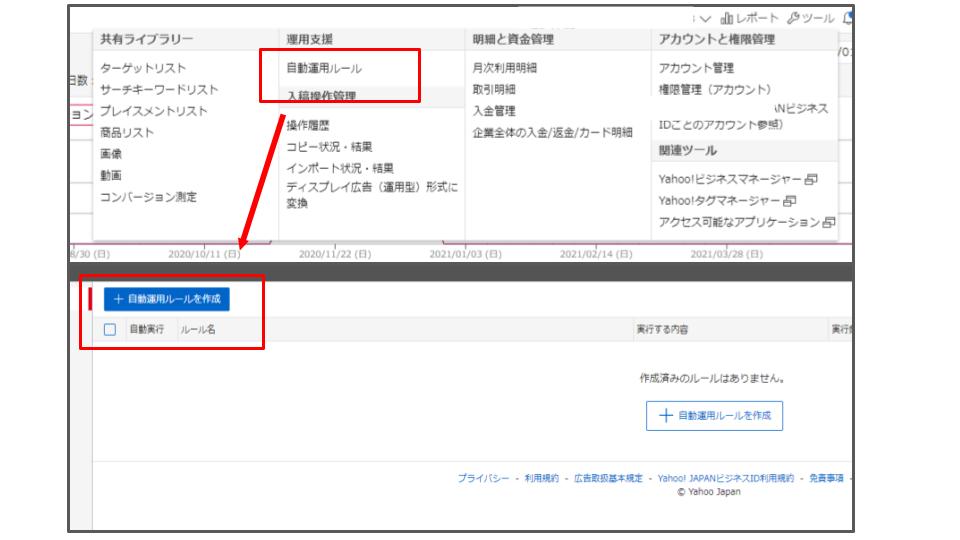Toggle the select-all checkbox in rule table header
This screenshot has width=960, height=540.
pos(110,329)
